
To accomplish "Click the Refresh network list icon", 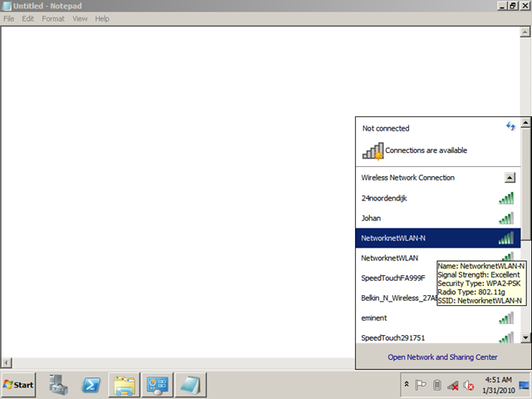I will pos(510,126).
